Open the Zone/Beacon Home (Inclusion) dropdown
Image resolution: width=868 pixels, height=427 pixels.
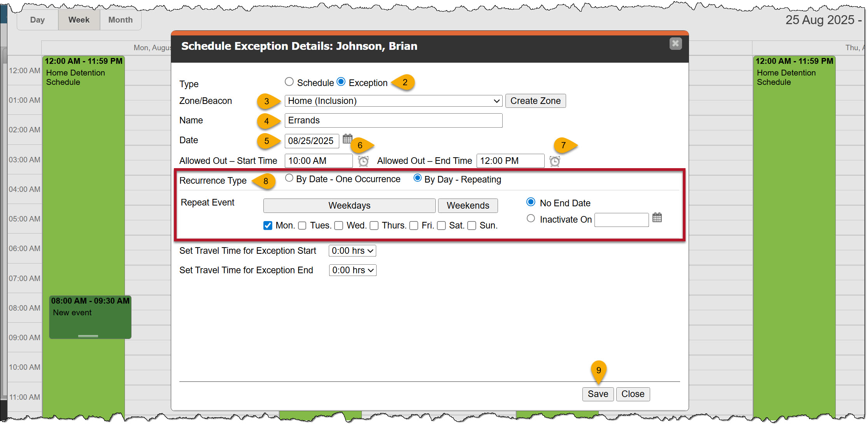click(x=393, y=101)
